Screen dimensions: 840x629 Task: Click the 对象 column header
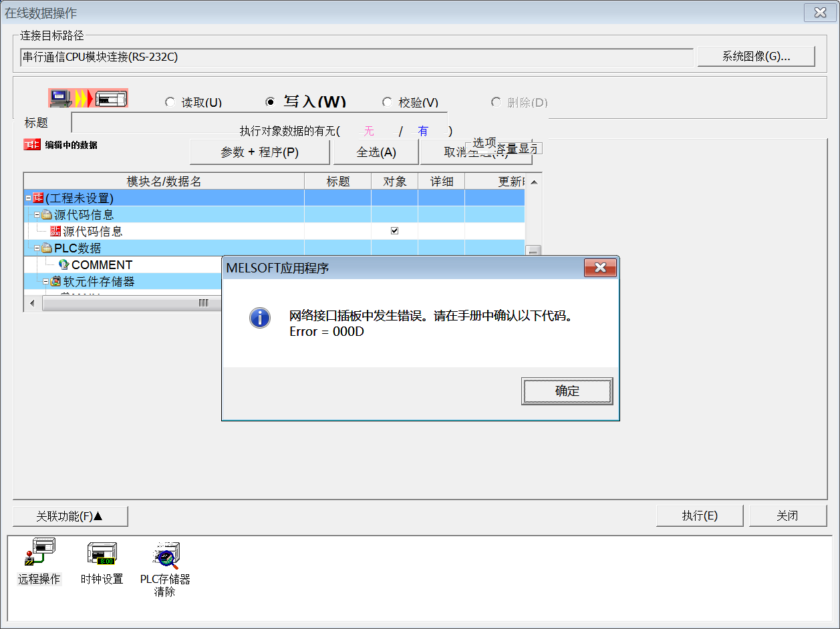pos(394,182)
